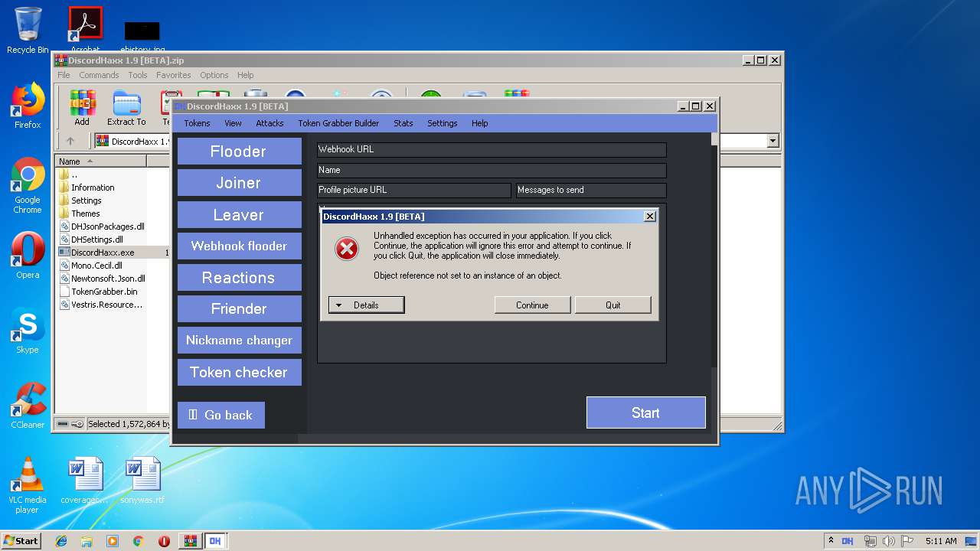The image size is (980, 551).
Task: Click the Opera desktop icon
Action: click(28, 256)
